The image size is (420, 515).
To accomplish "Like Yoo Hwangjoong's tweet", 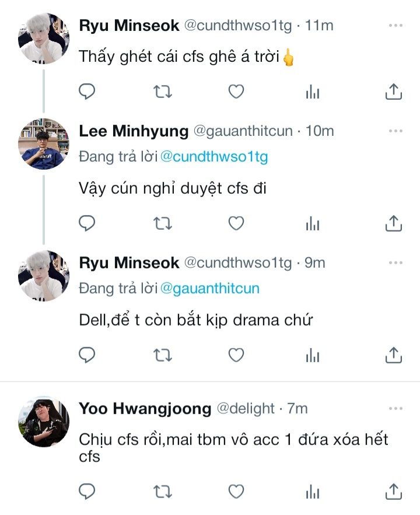I will 236,491.
